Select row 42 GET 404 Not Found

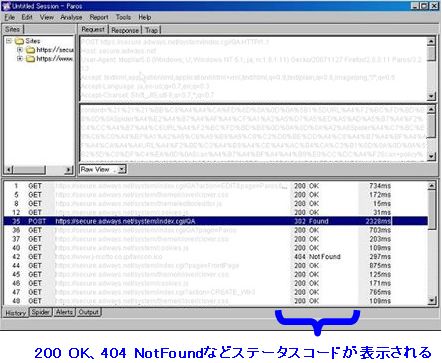click(215, 257)
